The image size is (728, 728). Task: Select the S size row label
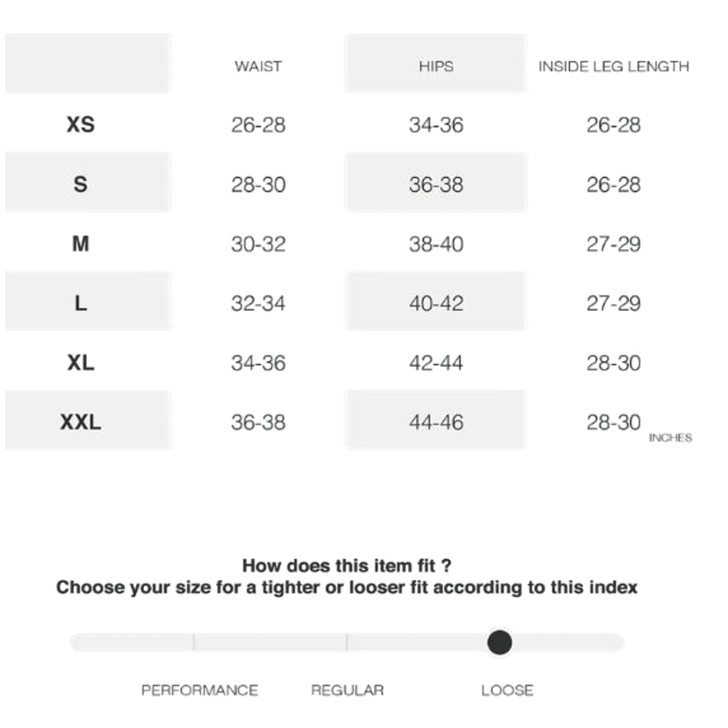pos(81,184)
